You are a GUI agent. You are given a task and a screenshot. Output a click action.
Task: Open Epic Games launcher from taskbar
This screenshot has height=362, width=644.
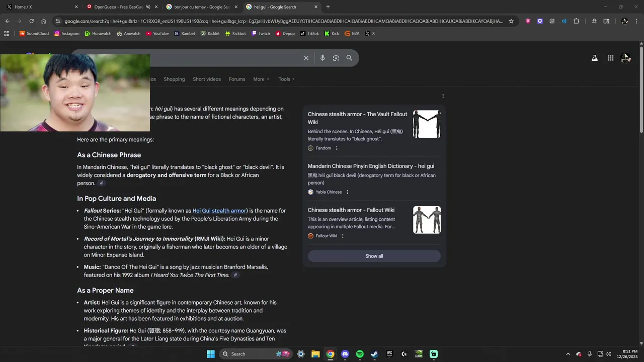[x=389, y=354]
